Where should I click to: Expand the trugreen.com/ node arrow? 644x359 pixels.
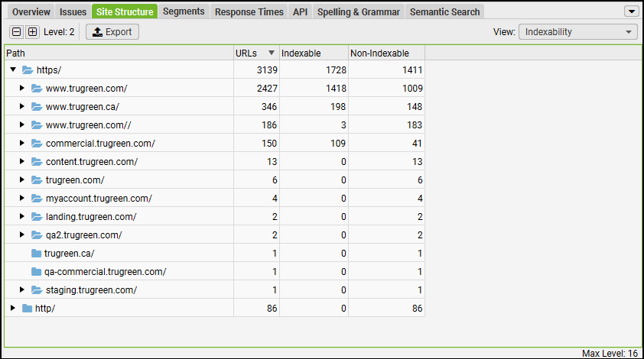pos(22,179)
